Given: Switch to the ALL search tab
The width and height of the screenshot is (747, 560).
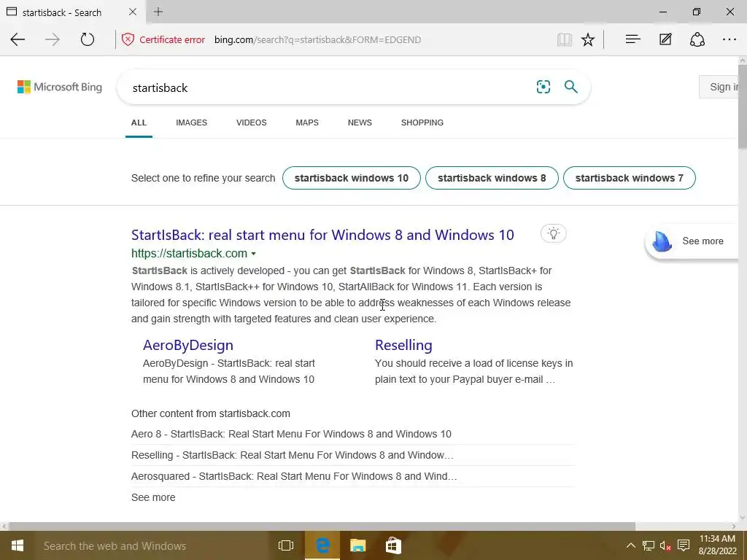Looking at the screenshot, I should (x=139, y=122).
